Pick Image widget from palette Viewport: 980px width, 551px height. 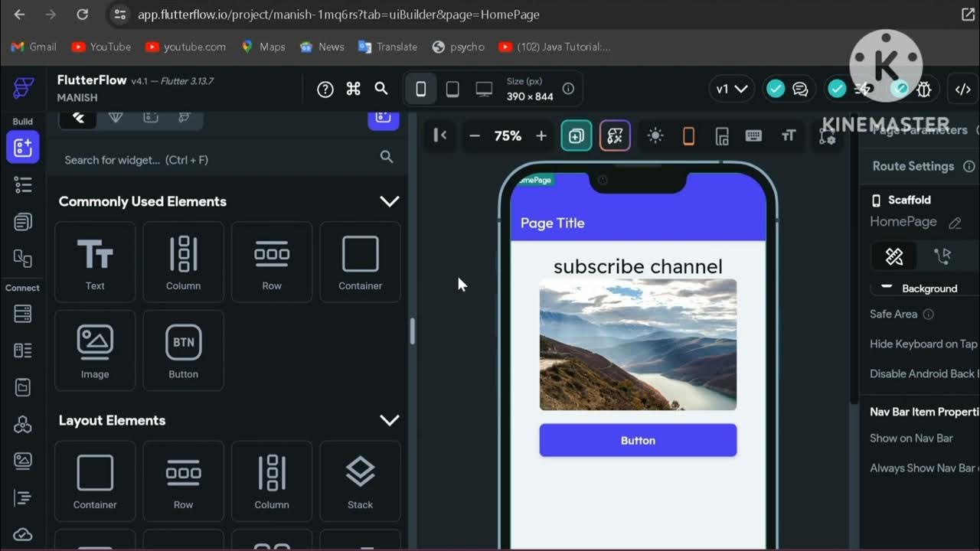click(95, 350)
